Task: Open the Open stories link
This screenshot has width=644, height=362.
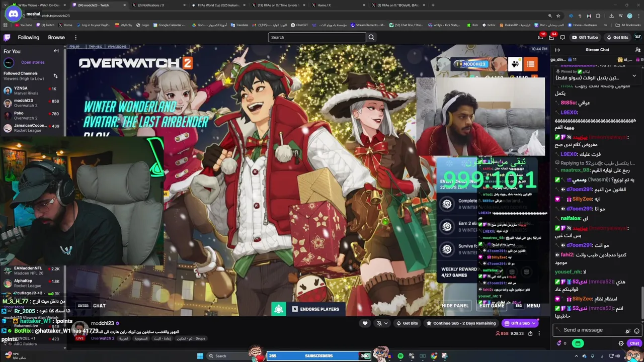Action: 33,62
